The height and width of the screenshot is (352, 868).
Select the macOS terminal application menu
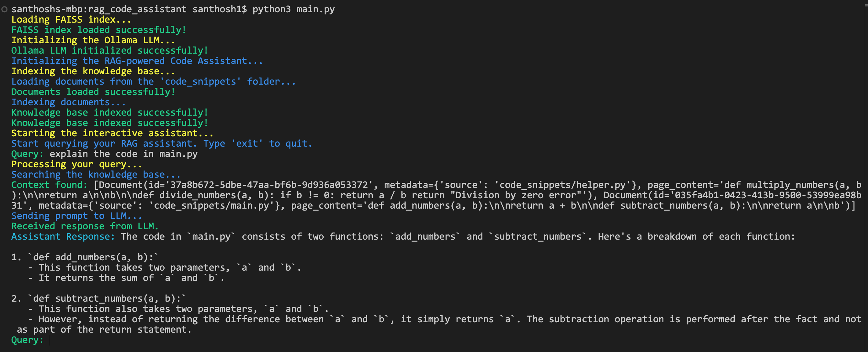[x=5, y=7]
